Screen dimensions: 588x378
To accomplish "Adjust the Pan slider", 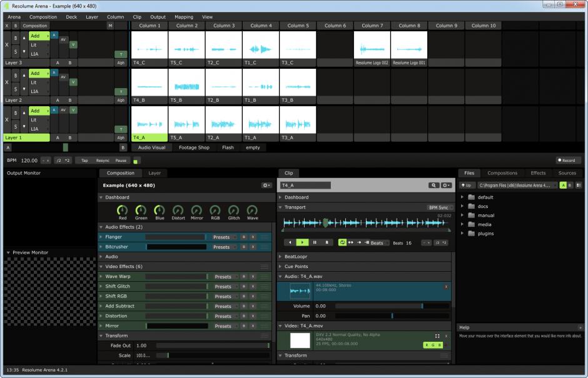I will 392,316.
